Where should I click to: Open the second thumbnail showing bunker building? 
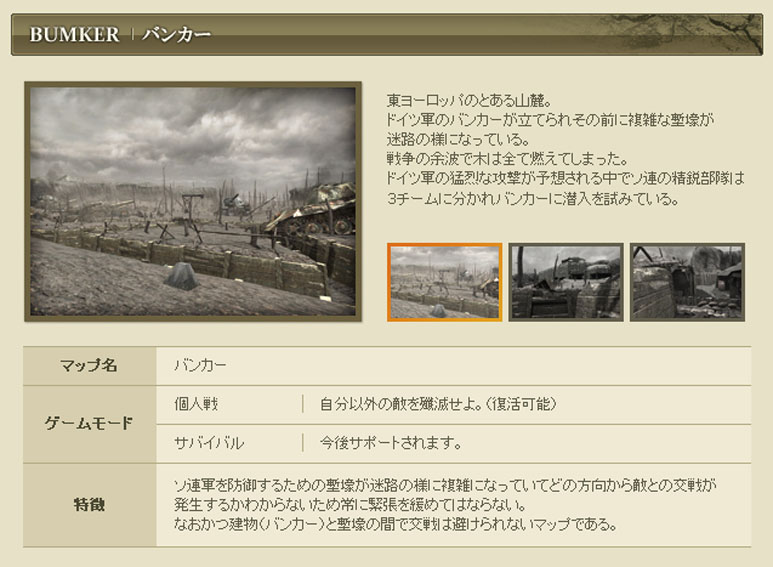(x=566, y=282)
